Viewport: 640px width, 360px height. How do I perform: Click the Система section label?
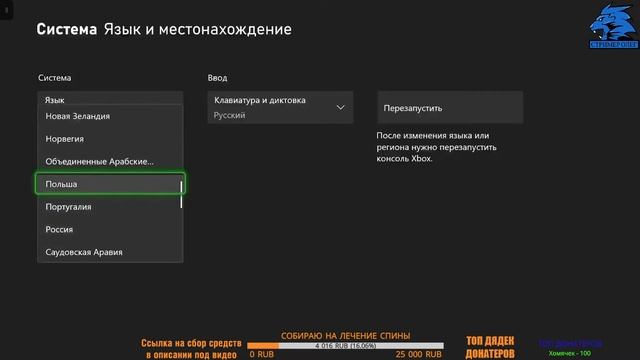coord(55,78)
